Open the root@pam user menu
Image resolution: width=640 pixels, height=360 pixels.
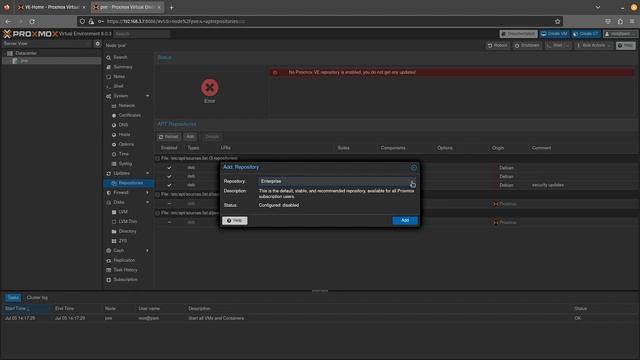click(620, 34)
